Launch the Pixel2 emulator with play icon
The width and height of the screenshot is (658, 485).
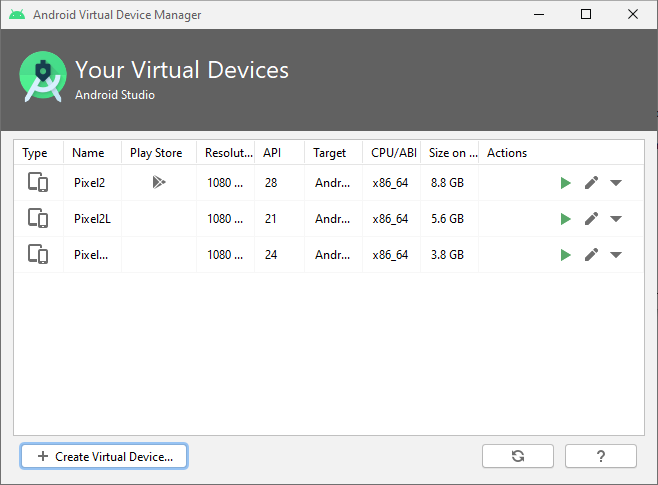click(x=565, y=183)
